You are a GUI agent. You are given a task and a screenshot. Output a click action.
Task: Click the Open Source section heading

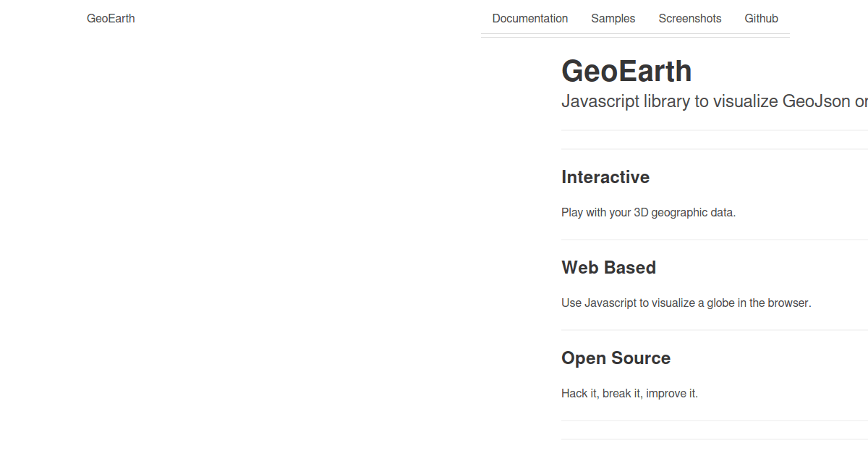(616, 358)
